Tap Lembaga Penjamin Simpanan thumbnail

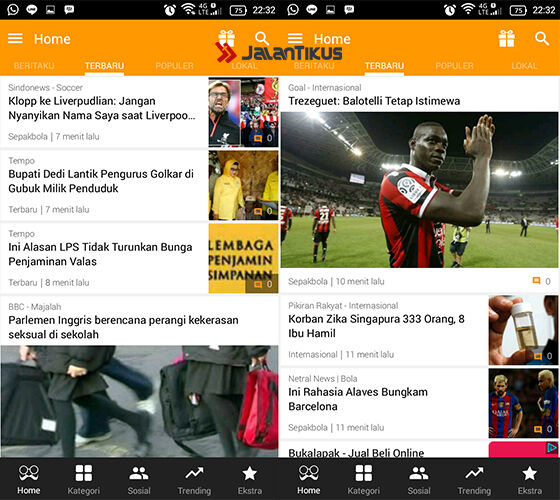(243, 258)
